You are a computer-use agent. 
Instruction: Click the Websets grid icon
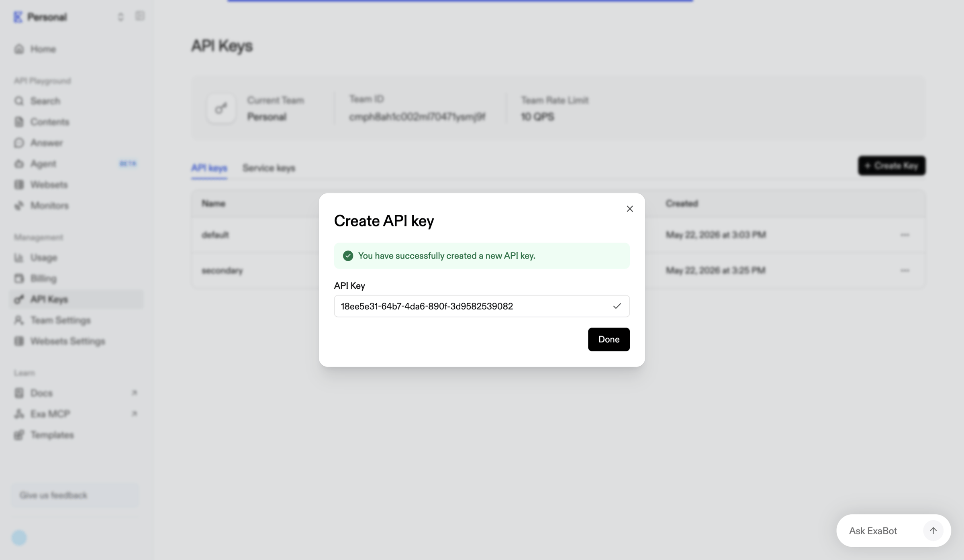click(19, 184)
